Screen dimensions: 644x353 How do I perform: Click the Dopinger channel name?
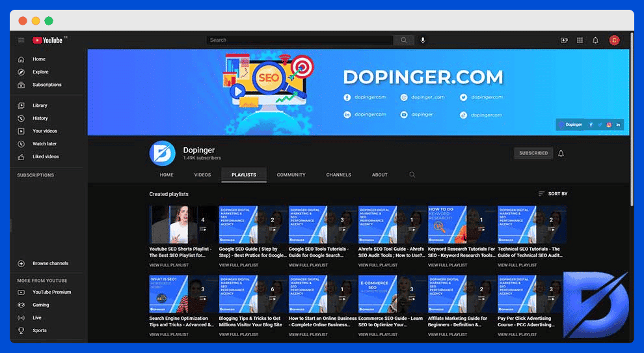click(199, 150)
